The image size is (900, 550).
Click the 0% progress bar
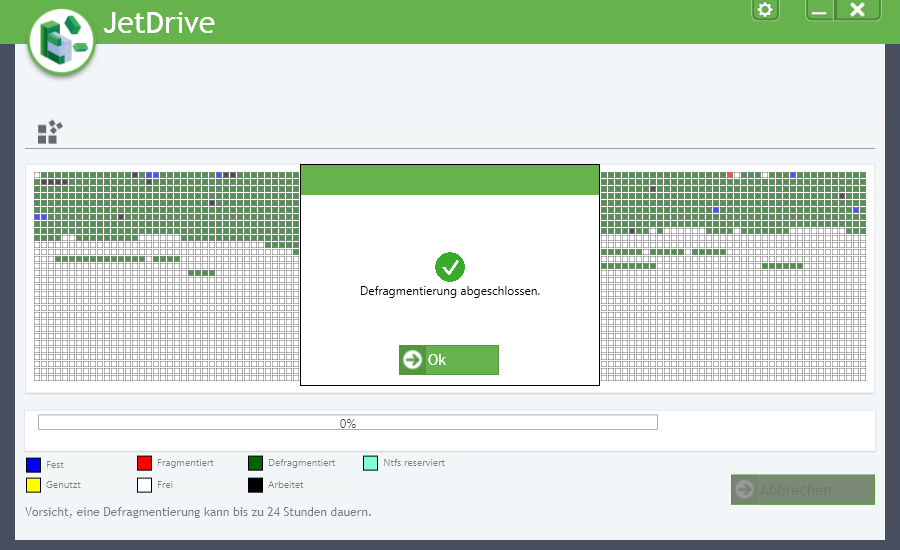coord(347,423)
